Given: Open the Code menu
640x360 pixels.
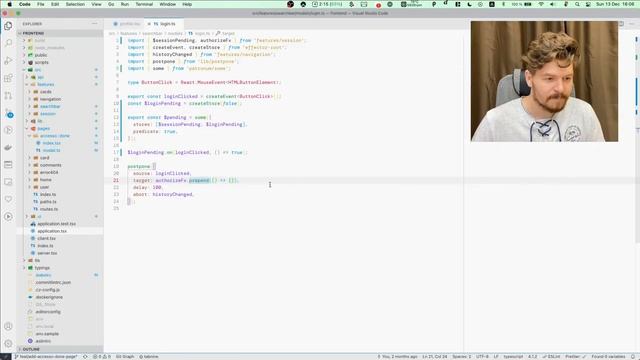Looking at the screenshot, I should pyautogui.click(x=24, y=4).
